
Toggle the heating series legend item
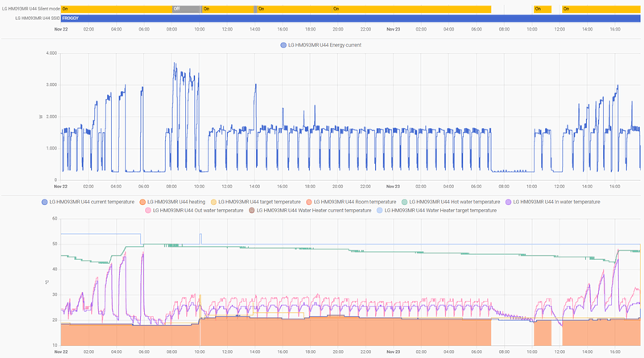point(172,202)
